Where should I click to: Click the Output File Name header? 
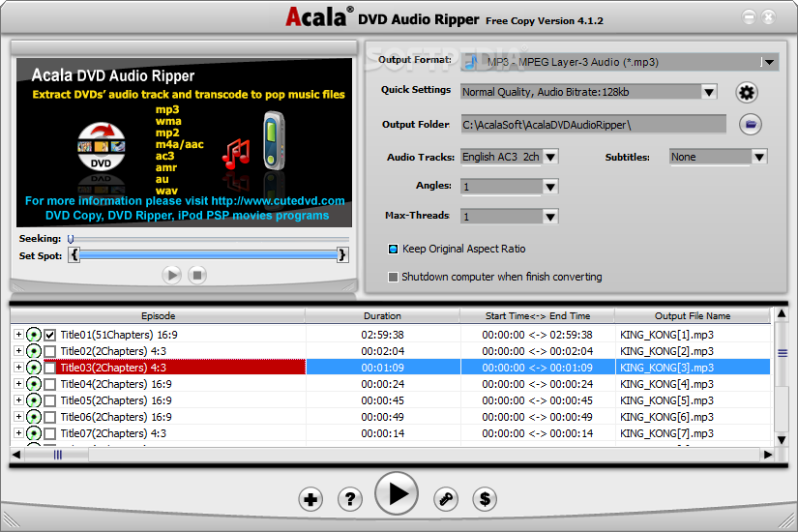(x=693, y=315)
